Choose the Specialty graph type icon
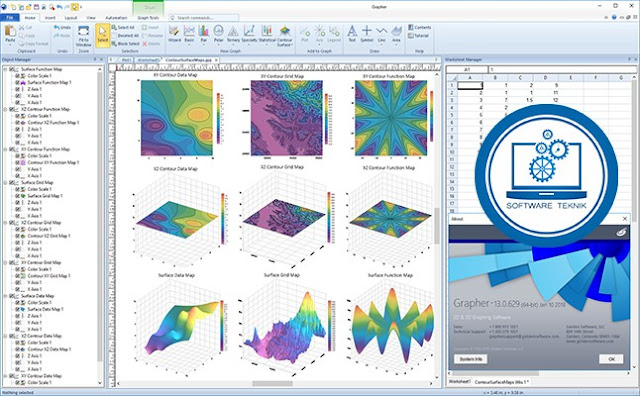 (249, 31)
